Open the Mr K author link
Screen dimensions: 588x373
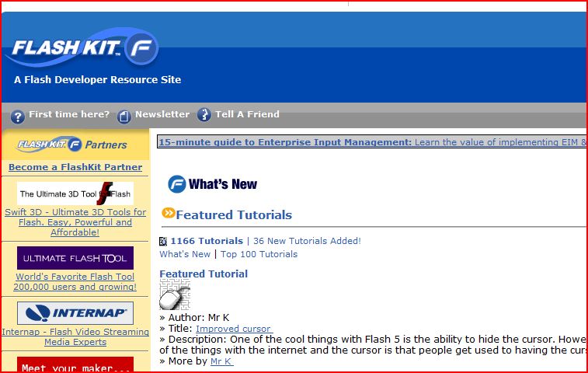221,361
